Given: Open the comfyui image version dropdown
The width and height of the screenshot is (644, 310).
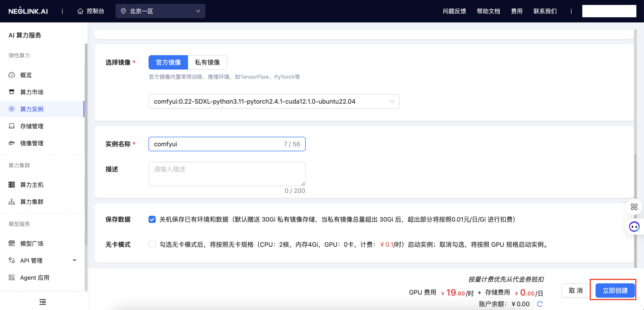Looking at the screenshot, I should [274, 101].
